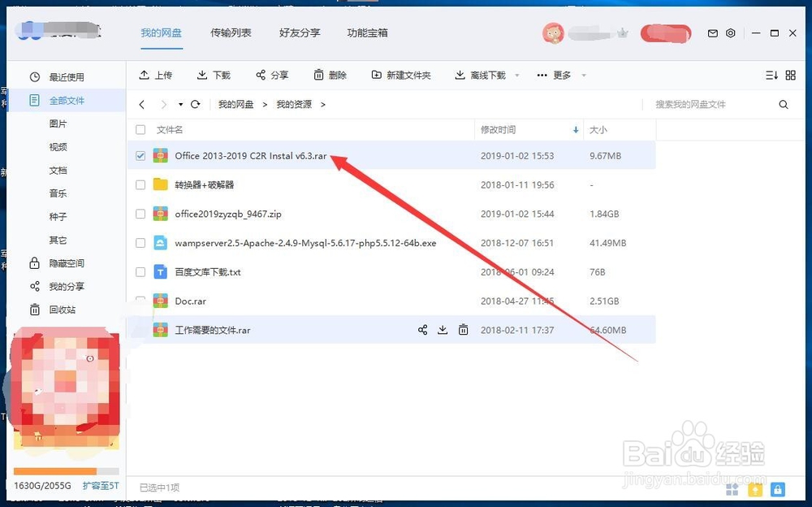Click the sort order icon
The width and height of the screenshot is (812, 507).
coord(771,76)
